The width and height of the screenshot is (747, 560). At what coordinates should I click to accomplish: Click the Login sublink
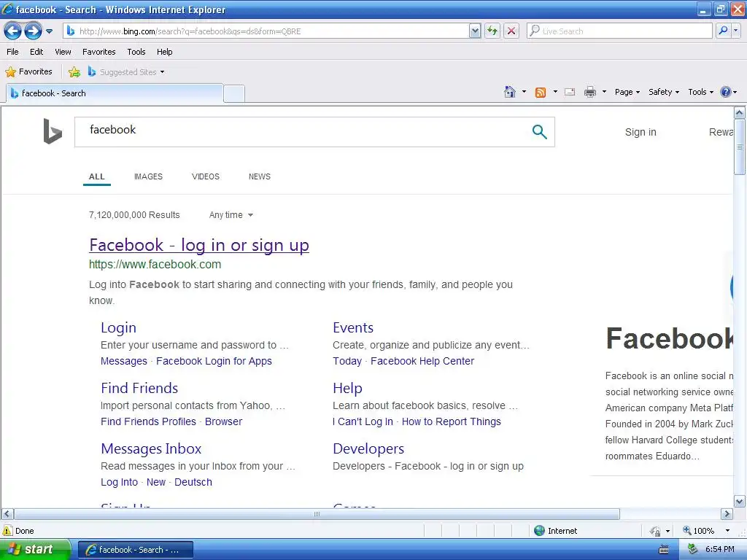pos(118,327)
